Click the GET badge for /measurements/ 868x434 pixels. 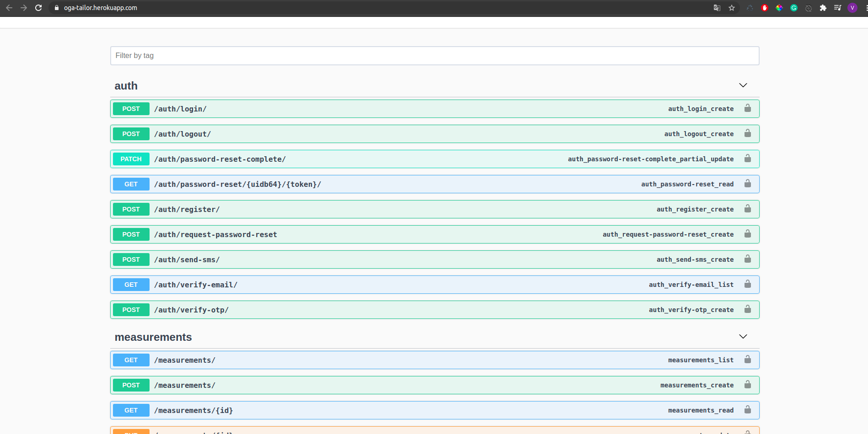pyautogui.click(x=131, y=360)
